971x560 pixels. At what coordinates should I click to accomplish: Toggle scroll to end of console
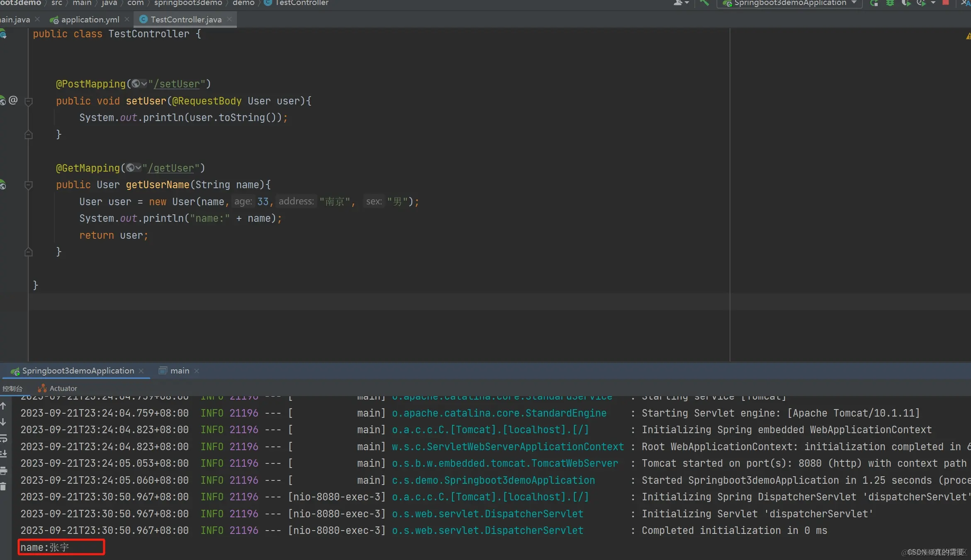(x=3, y=454)
